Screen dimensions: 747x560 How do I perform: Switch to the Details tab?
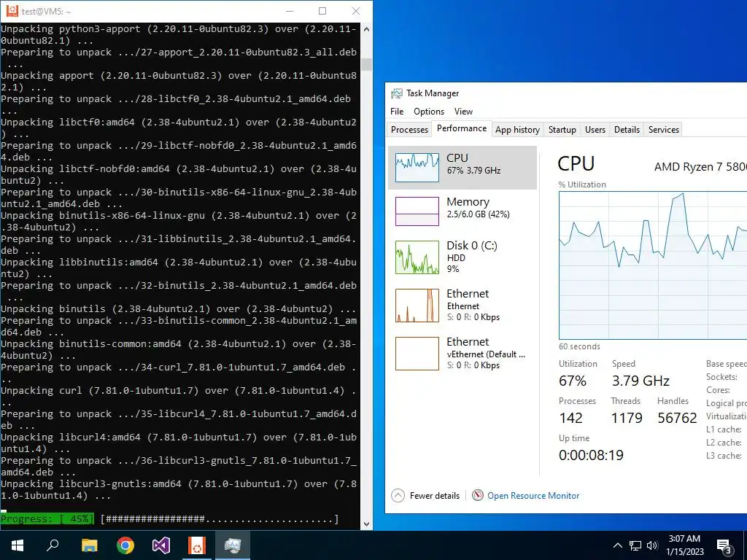pyautogui.click(x=627, y=130)
